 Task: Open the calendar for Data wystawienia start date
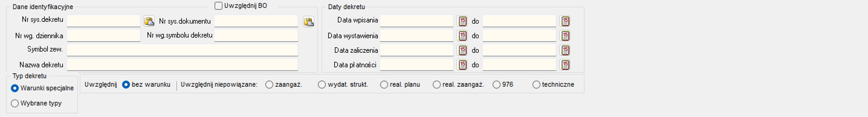[462, 35]
